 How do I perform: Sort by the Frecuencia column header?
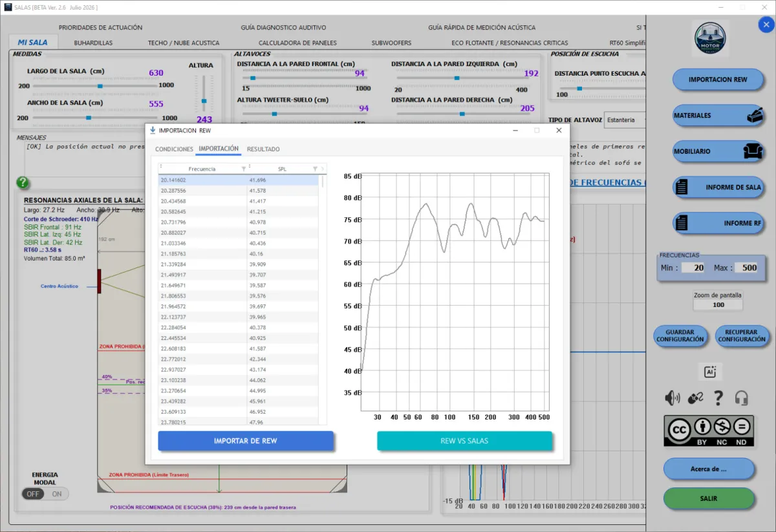coord(202,169)
